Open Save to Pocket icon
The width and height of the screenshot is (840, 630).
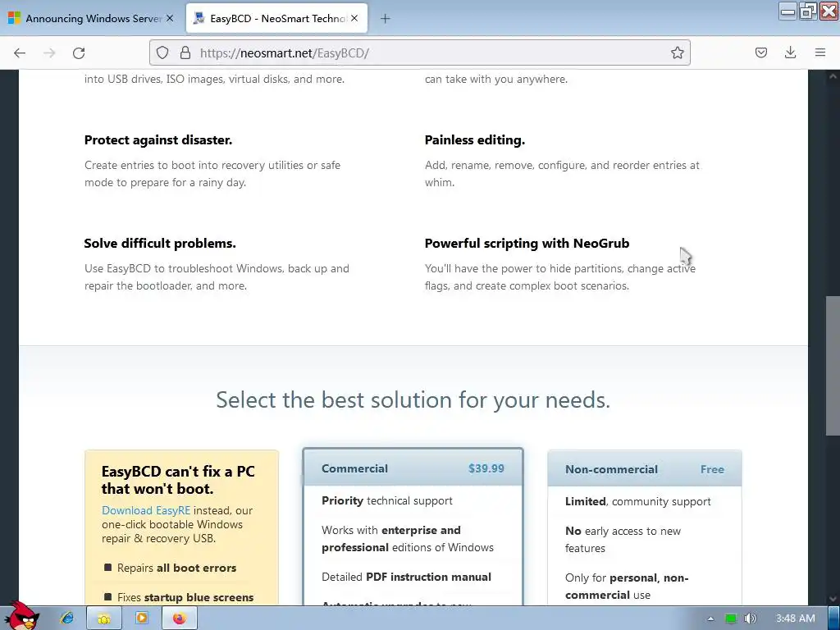coord(760,52)
